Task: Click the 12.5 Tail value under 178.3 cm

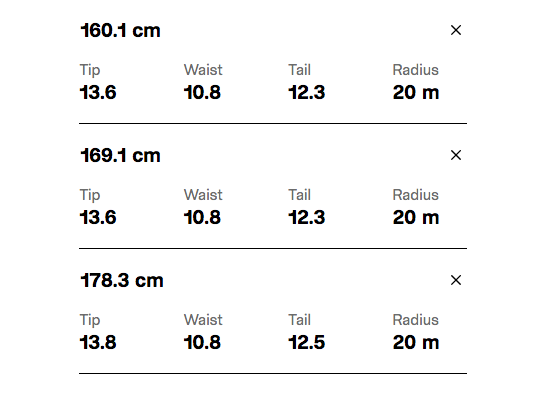Action: [307, 343]
